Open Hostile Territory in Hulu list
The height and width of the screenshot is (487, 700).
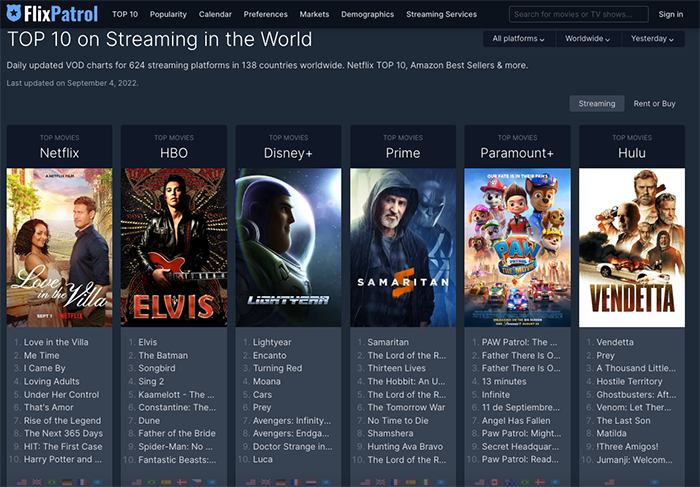point(629,382)
